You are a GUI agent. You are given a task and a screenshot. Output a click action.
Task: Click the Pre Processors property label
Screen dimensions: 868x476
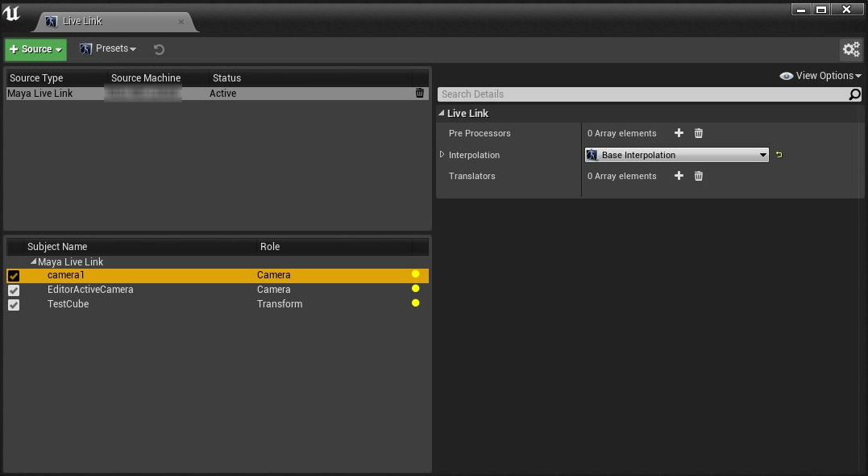(480, 134)
